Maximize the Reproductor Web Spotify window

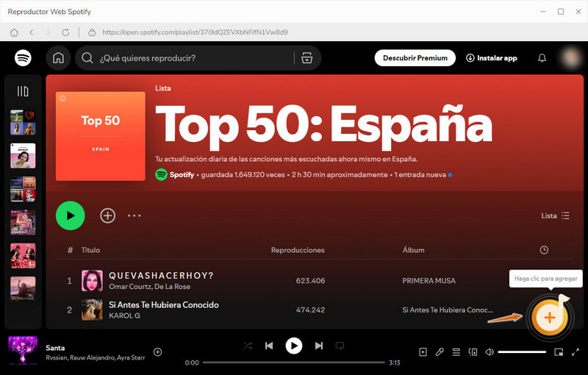561,12
